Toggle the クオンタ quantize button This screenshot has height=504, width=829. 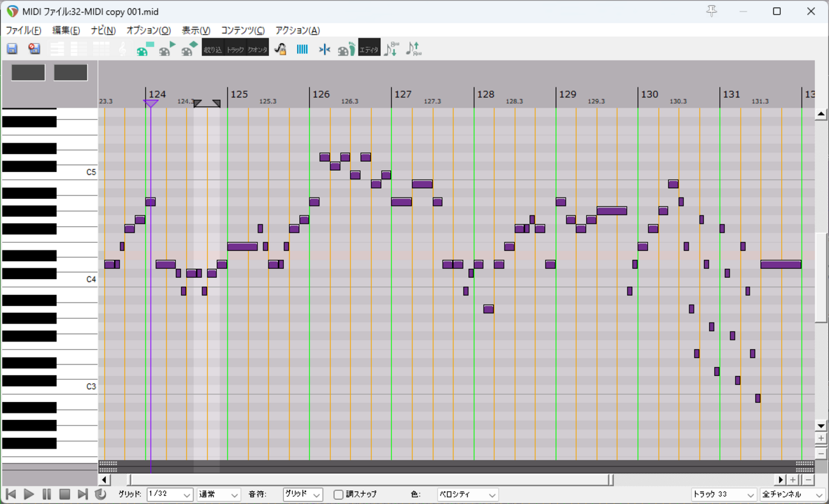(258, 48)
